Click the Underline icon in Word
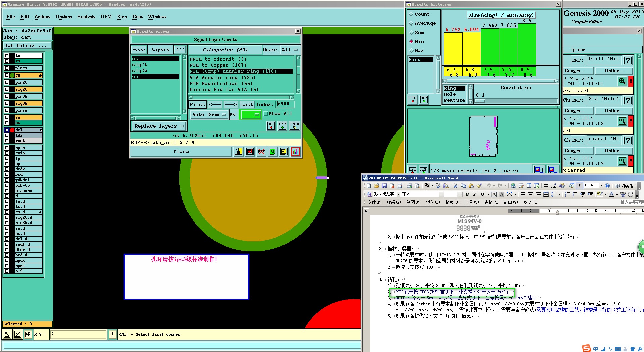 pyautogui.click(x=482, y=194)
